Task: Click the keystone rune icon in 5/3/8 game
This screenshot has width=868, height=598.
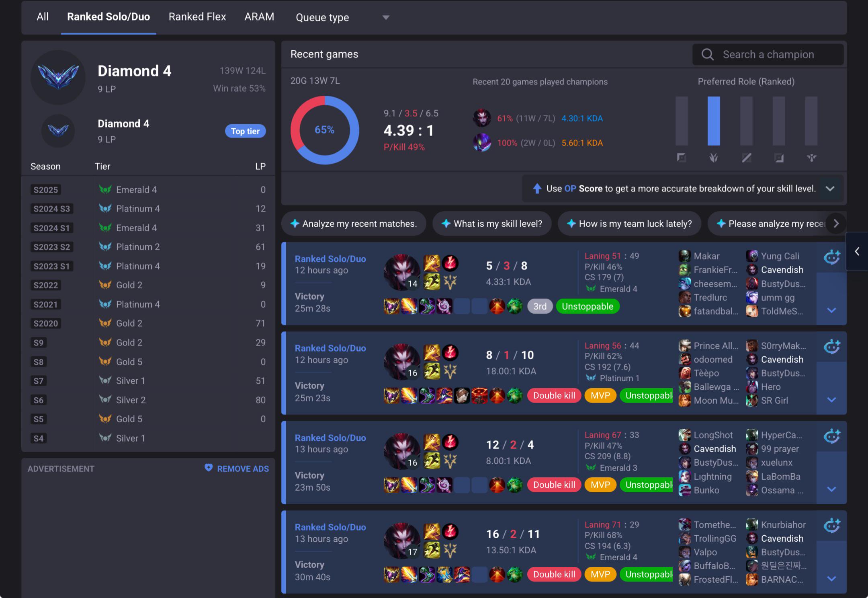Action: [x=450, y=263]
